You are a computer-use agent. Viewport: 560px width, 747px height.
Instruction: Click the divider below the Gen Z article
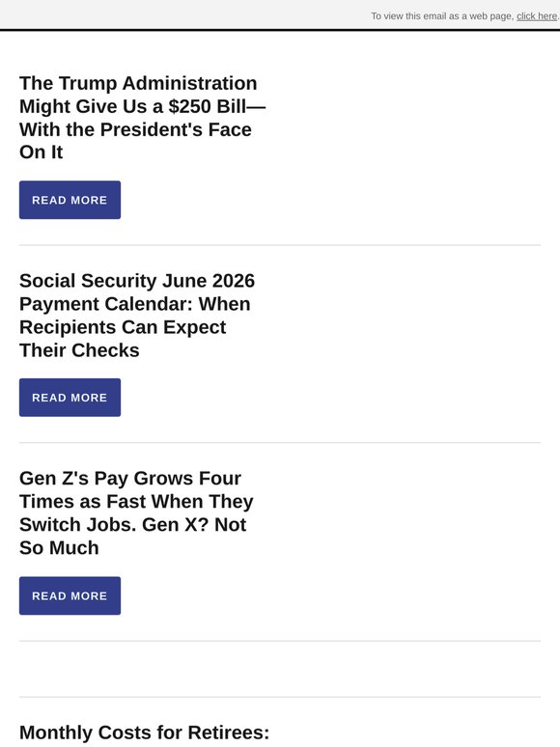[x=280, y=641]
